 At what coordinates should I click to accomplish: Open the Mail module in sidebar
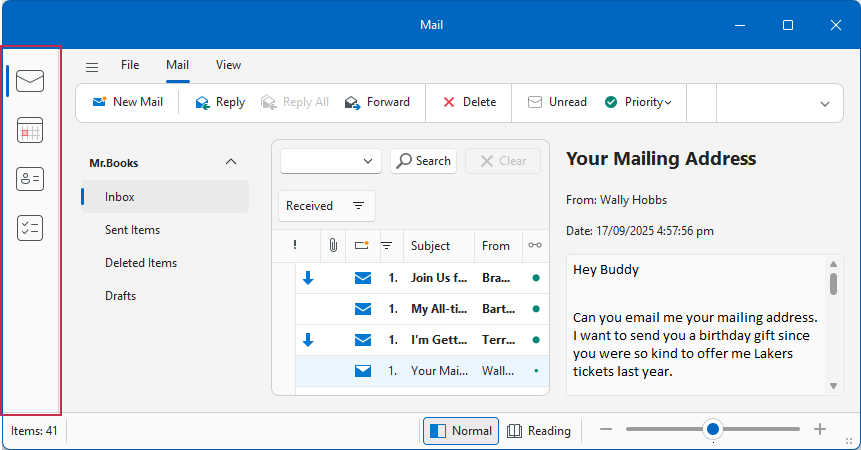[30, 81]
